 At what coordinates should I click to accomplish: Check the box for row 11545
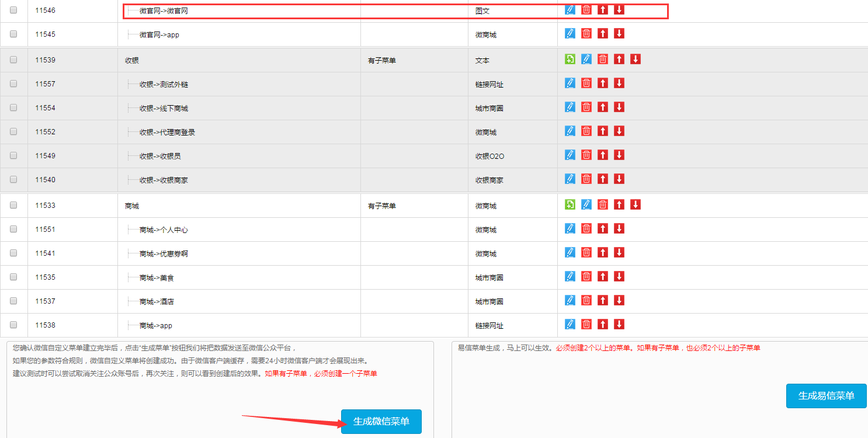click(x=13, y=34)
